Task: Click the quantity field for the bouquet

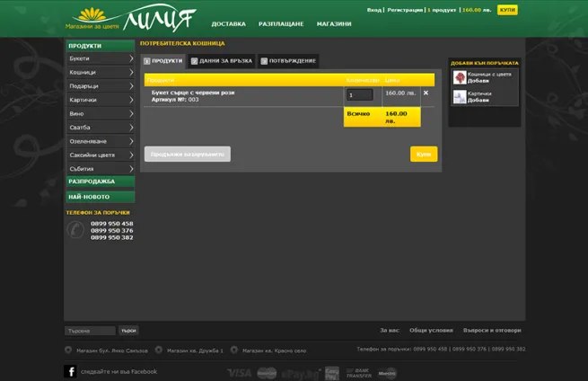Action: pos(360,95)
